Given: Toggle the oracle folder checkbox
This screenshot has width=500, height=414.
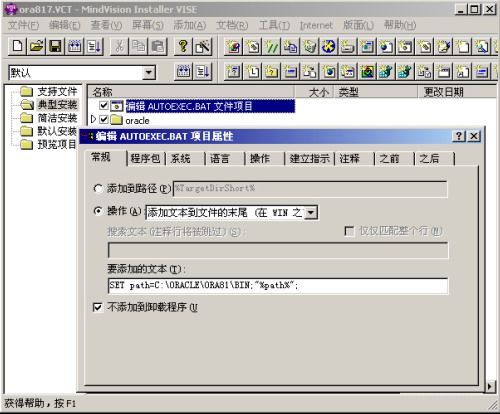Looking at the screenshot, I should [x=104, y=119].
